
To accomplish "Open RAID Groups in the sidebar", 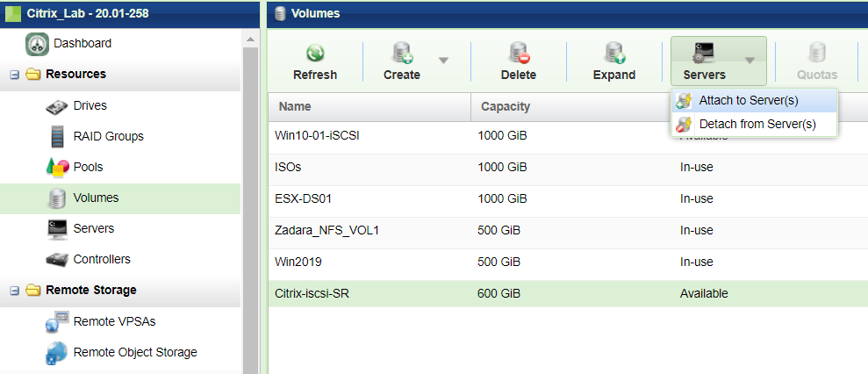I will tap(109, 136).
